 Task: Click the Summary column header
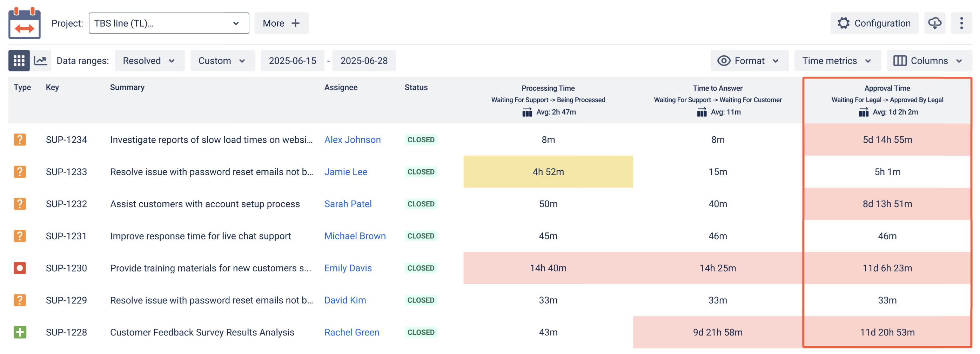pos(127,87)
